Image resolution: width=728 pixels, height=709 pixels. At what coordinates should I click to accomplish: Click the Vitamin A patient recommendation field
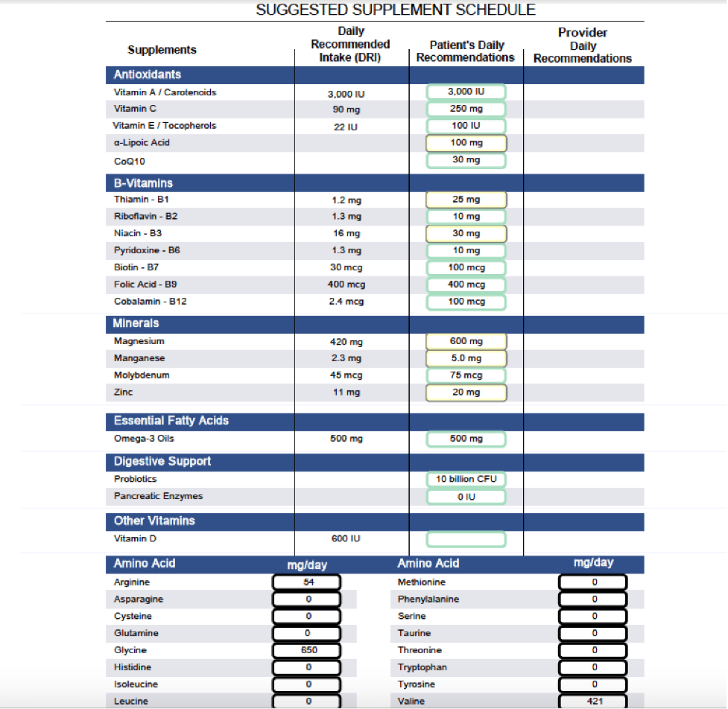click(466, 92)
